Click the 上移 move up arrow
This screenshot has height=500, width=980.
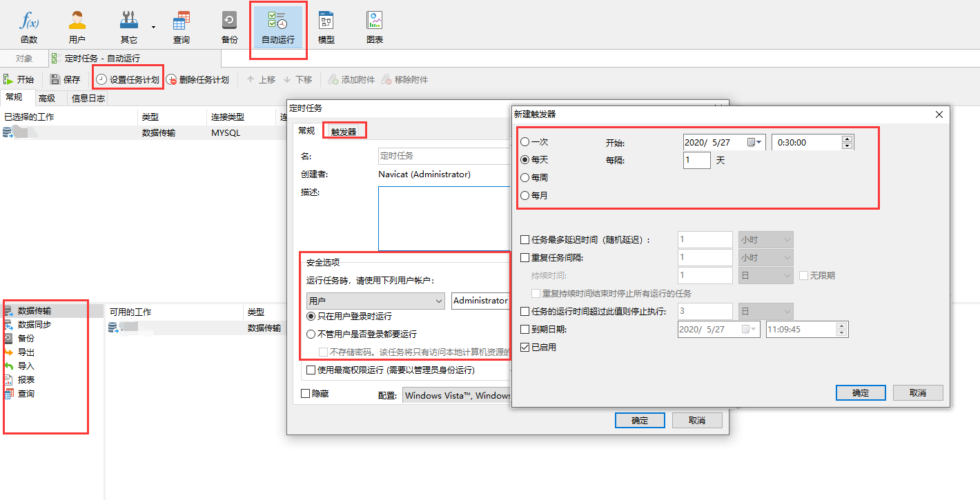click(261, 79)
